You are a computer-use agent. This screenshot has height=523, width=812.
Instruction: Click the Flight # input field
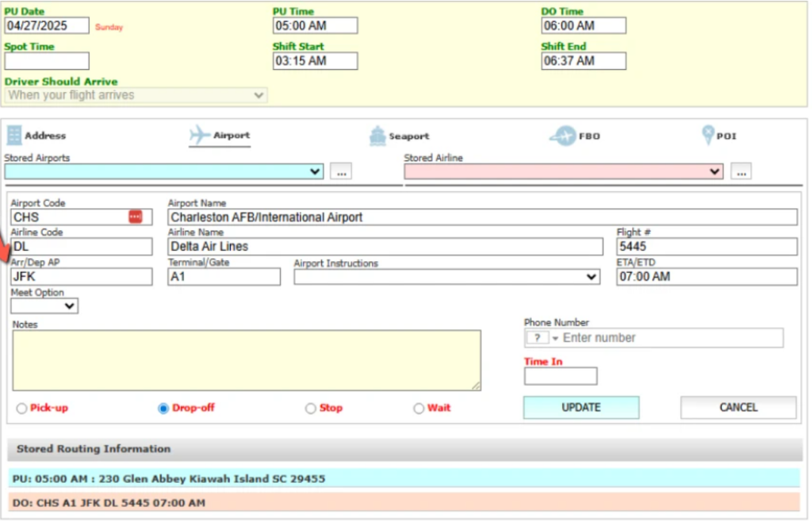tap(707, 247)
